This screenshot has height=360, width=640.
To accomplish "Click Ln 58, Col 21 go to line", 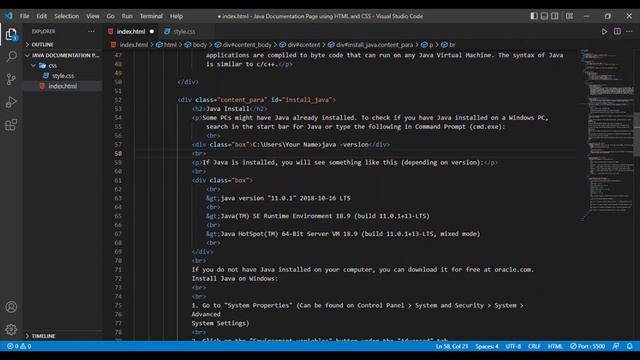I will tap(451, 346).
